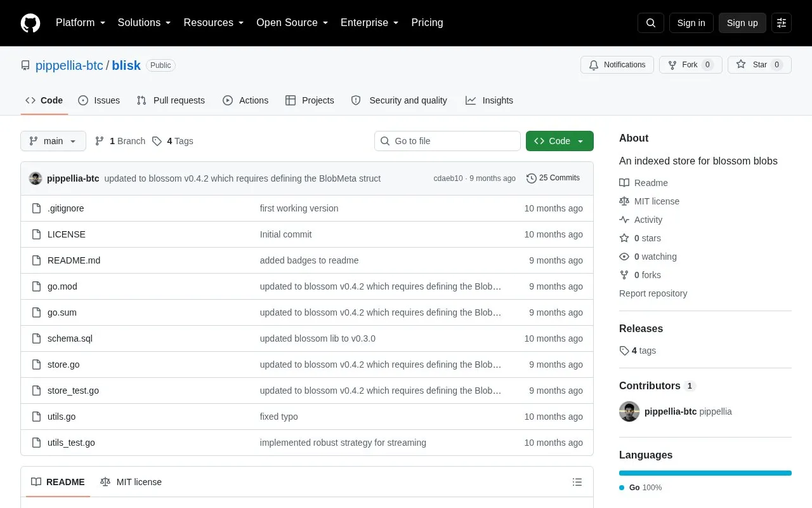Click the Go to file search field
The width and height of the screenshot is (812, 508).
pyautogui.click(x=447, y=141)
